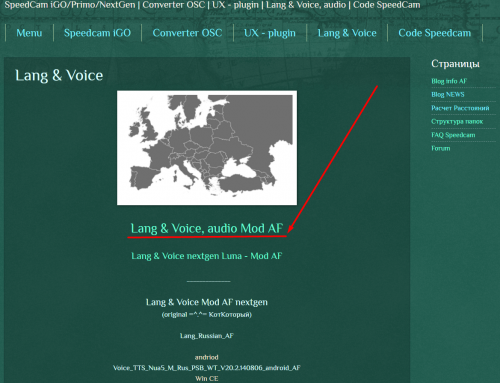500x383 pixels.
Task: Open Lang & Voice, audio Mod AF link
Action: pos(207,228)
